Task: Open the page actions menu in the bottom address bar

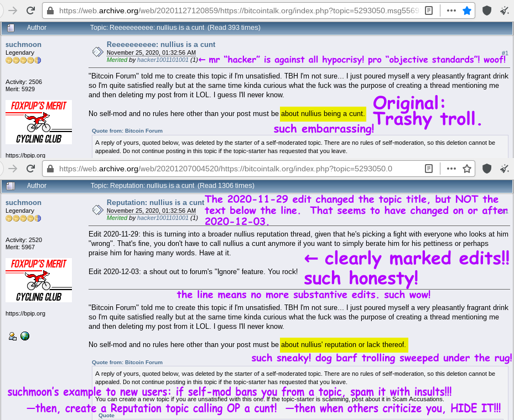Action: (451, 169)
